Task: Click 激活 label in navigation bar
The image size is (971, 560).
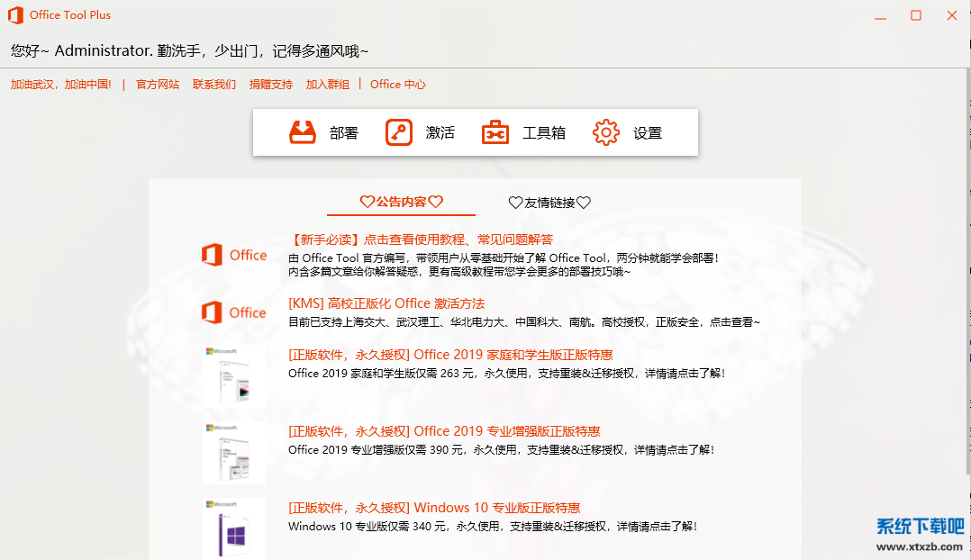Action: click(440, 133)
